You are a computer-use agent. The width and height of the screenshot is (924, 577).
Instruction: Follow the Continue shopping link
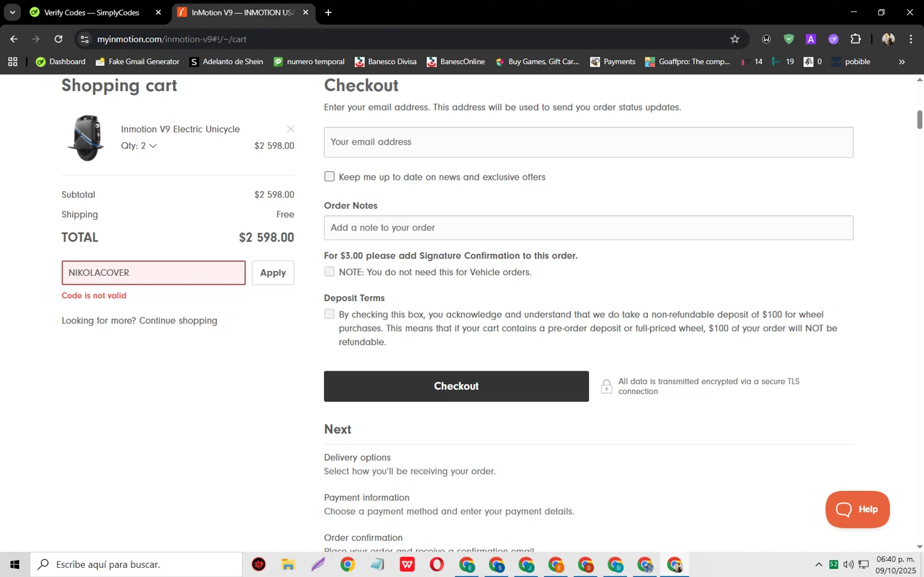[x=178, y=321]
